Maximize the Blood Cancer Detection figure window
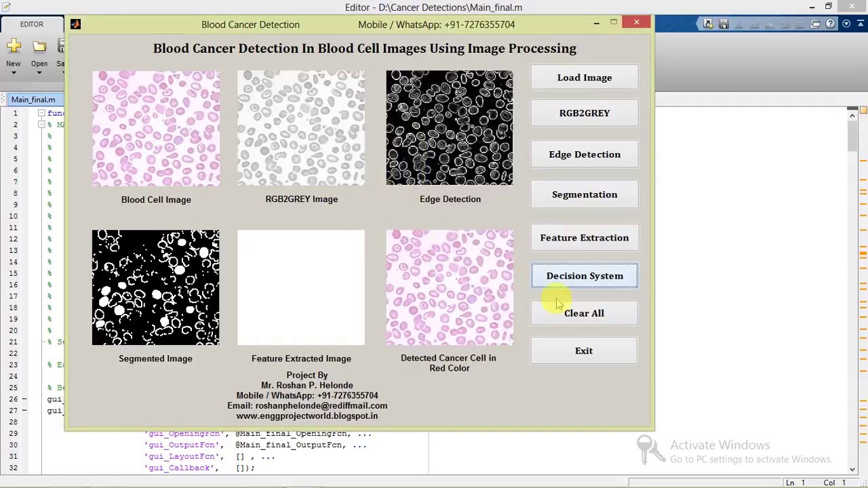868x488 pixels. tap(614, 24)
